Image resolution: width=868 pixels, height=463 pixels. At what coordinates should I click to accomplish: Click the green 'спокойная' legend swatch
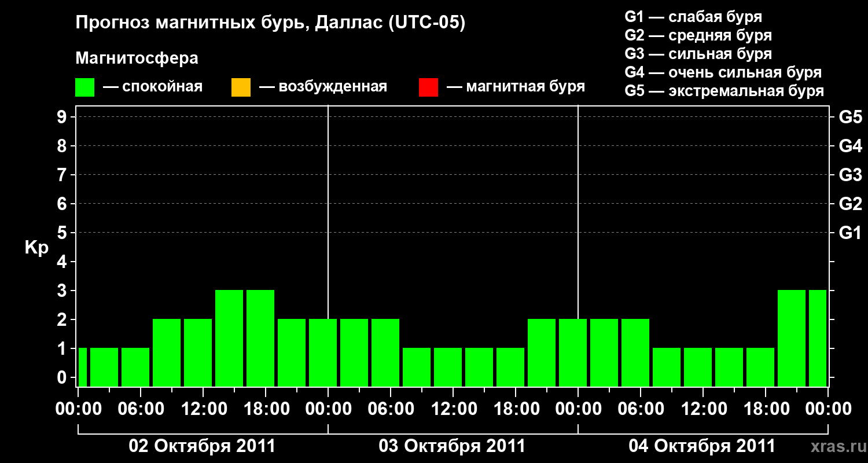85,87
